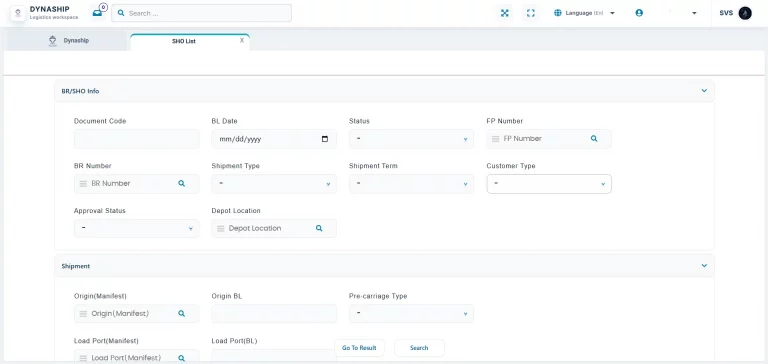The width and height of the screenshot is (768, 364).
Task: Click the BL Date input field
Action: click(x=274, y=139)
